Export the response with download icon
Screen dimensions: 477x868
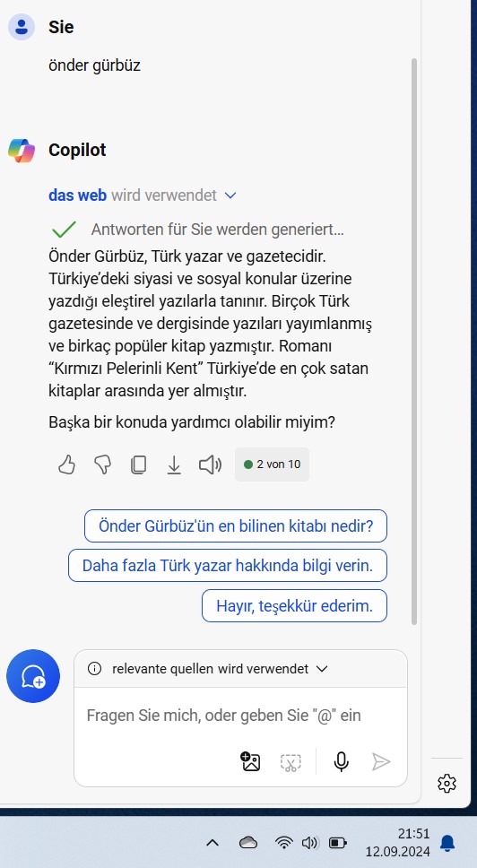pos(174,465)
